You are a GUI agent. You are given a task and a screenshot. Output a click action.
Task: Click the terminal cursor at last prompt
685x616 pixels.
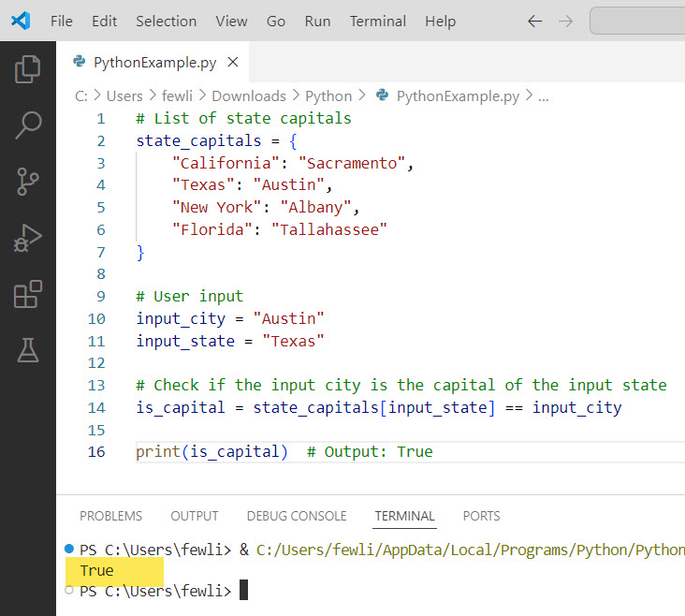point(243,590)
